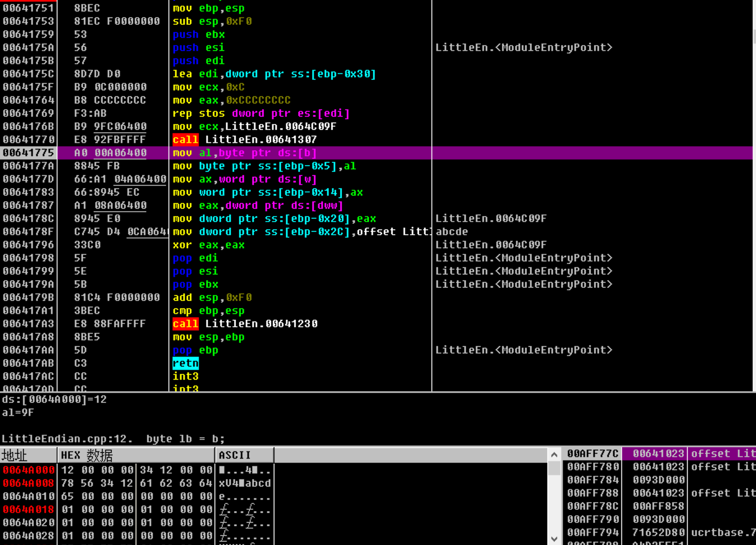Select stack address 00AFF780
Image resolution: width=756 pixels, height=545 pixels.
click(592, 467)
